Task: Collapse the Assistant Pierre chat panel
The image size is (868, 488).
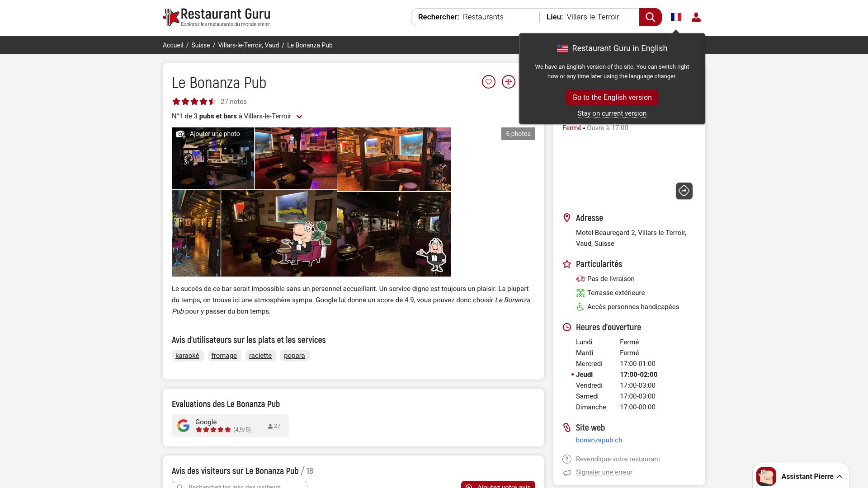Action: pyautogui.click(x=840, y=476)
